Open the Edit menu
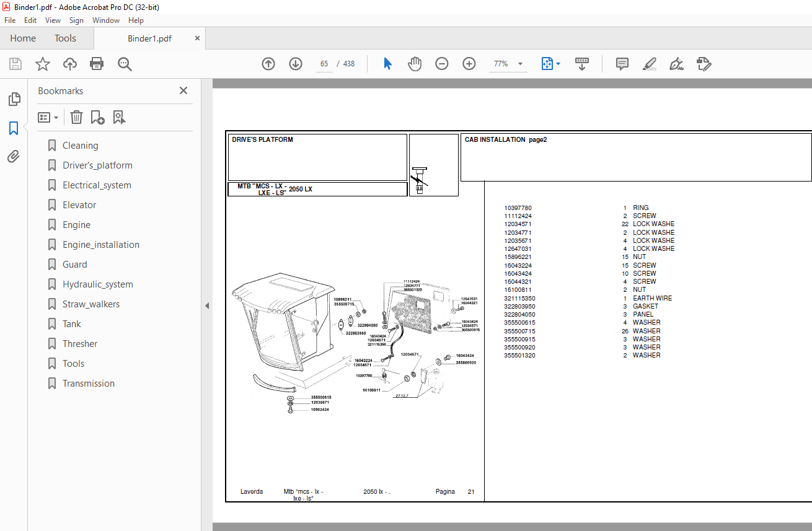Image resolution: width=812 pixels, height=531 pixels. pos(30,20)
